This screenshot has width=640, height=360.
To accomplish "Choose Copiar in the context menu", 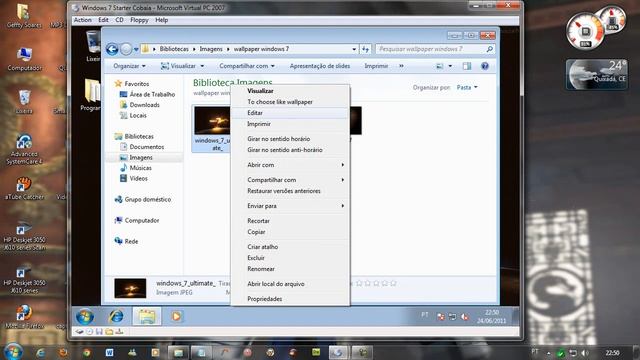I will (x=290, y=232).
